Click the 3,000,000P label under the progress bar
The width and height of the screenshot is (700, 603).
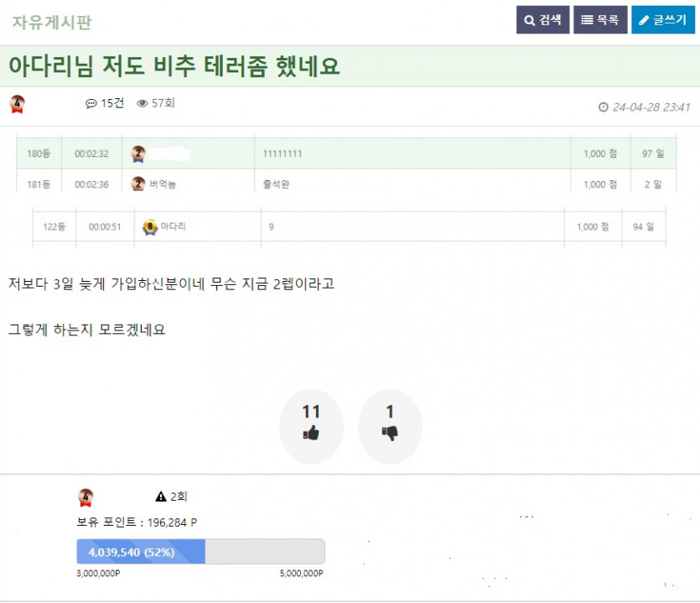[x=98, y=573]
